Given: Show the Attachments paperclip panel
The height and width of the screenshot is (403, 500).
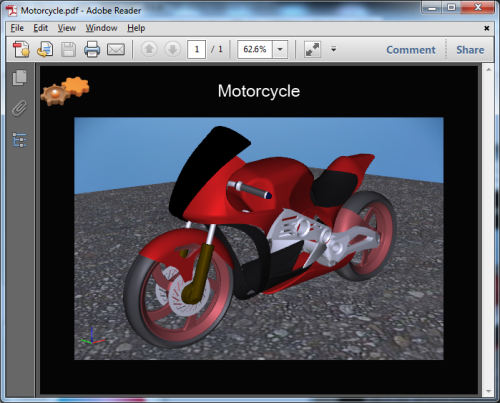Looking at the screenshot, I should point(20,108).
